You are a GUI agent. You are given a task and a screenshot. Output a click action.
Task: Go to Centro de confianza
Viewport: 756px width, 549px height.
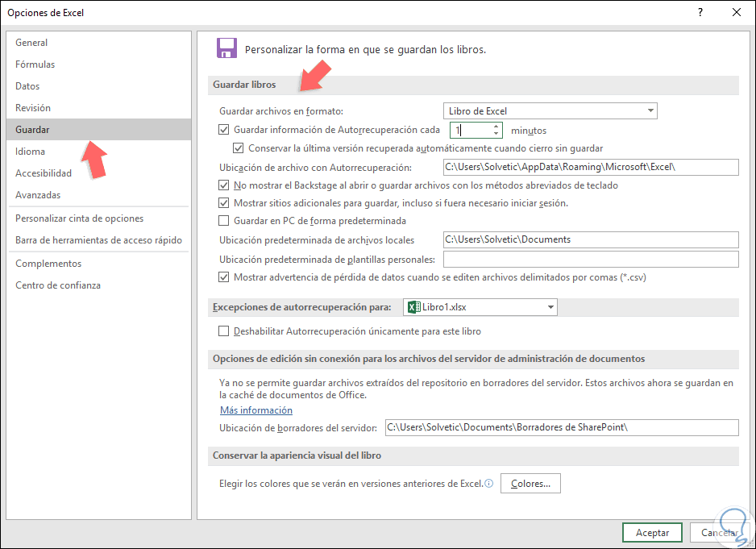click(x=99, y=285)
